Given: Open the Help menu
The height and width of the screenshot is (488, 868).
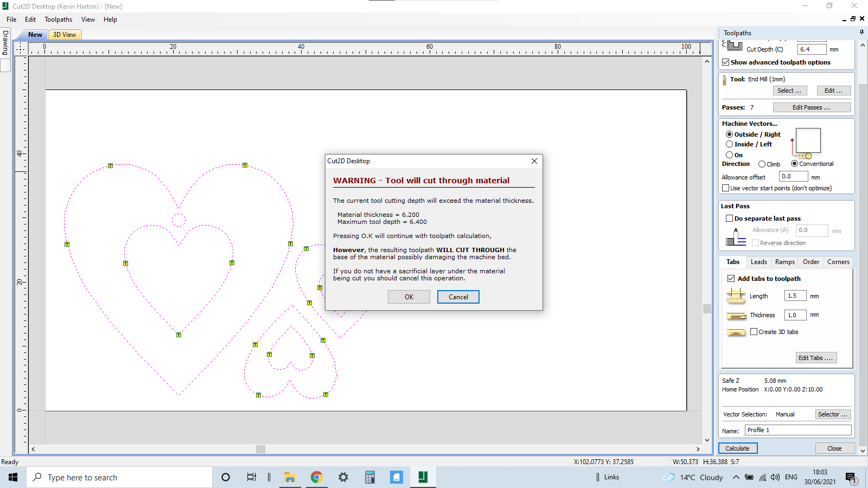Looking at the screenshot, I should [110, 20].
